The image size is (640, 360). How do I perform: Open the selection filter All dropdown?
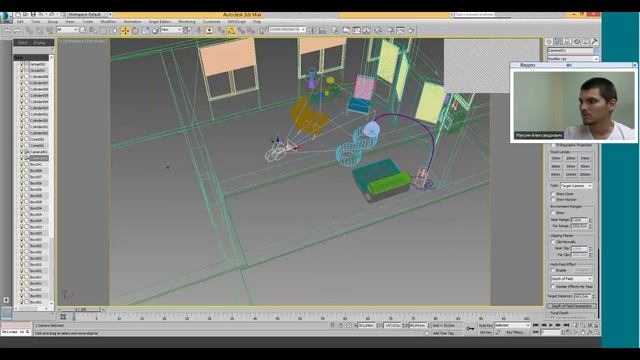click(x=67, y=30)
